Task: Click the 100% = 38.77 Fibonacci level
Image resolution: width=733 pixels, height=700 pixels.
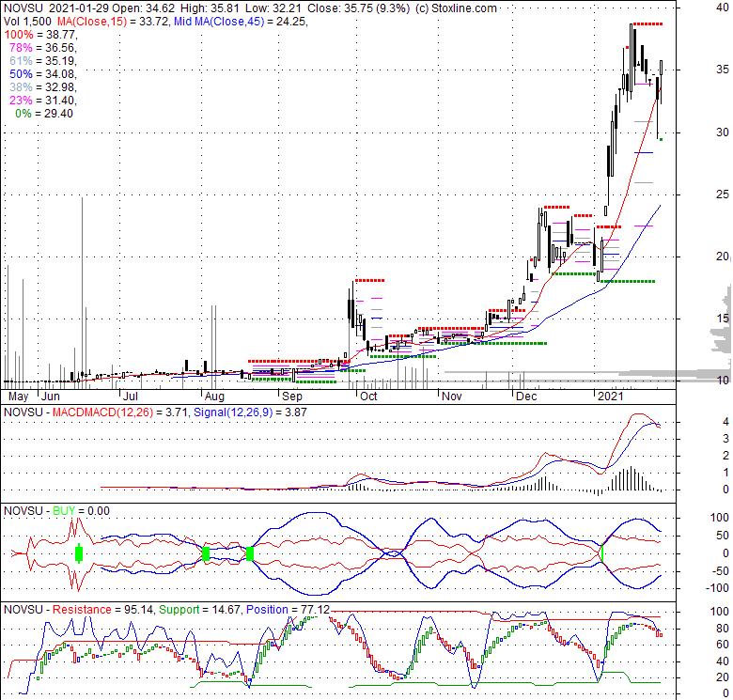Action: (x=40, y=35)
